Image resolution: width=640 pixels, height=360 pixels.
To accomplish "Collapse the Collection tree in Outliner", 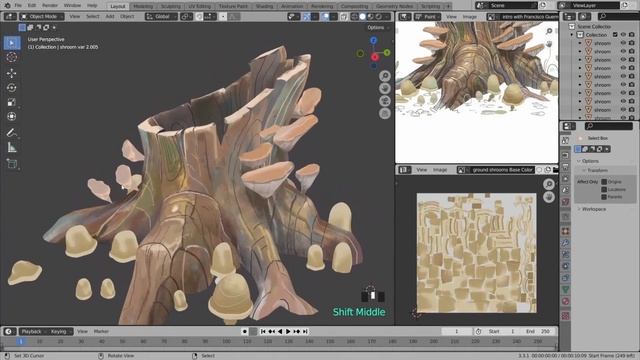I will 572,35.
